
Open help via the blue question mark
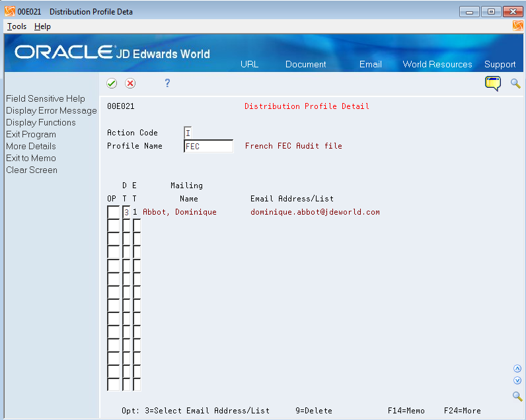click(x=167, y=83)
